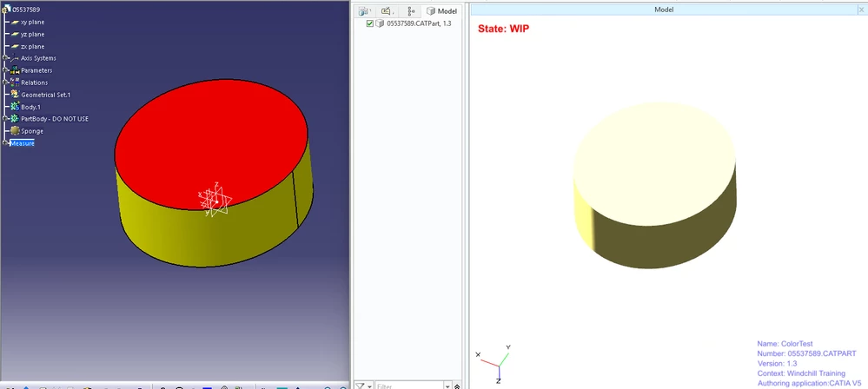Image resolution: width=868 pixels, height=389 pixels.
Task: Select the xy plane icon in the tree
Action: [x=16, y=22]
